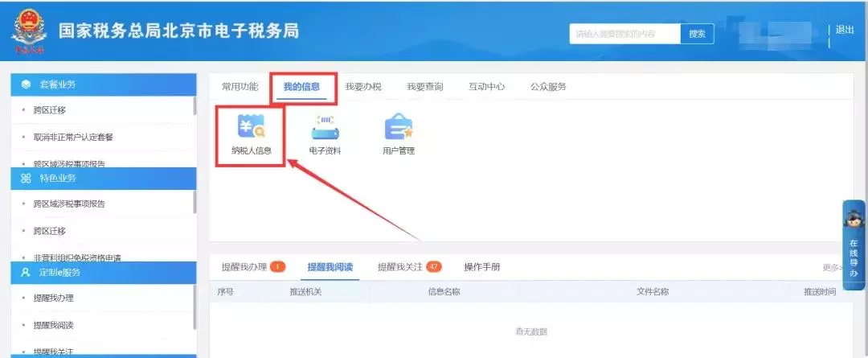Switch to the 我要办税 tab
Viewport: 868px width, 358px height.
tap(363, 86)
